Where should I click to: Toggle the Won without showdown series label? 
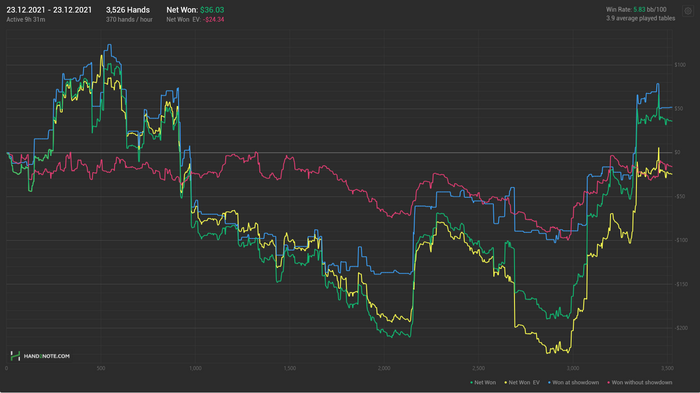click(x=642, y=382)
